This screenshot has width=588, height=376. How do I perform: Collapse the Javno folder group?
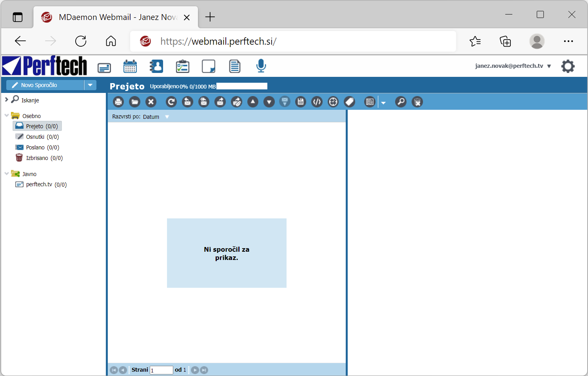tap(6, 173)
